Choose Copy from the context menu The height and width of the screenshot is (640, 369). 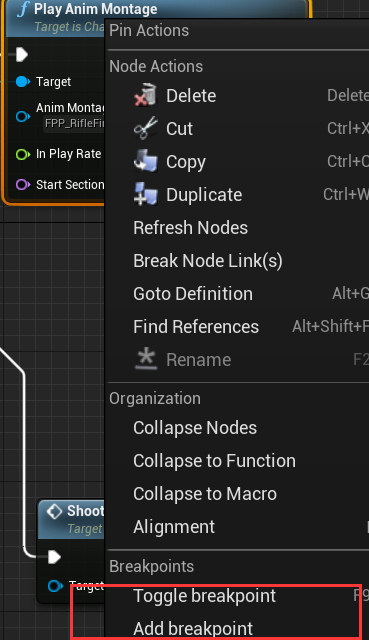(x=238, y=162)
